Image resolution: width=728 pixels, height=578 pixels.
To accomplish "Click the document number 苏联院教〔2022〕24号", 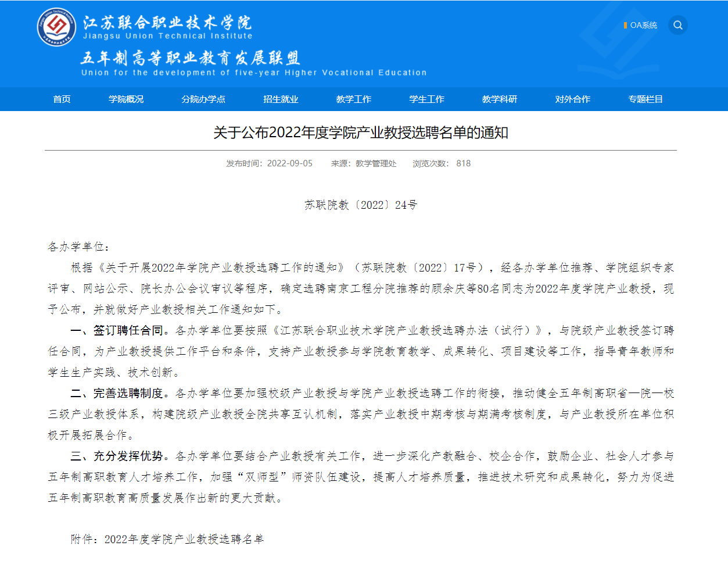I will [360, 205].
